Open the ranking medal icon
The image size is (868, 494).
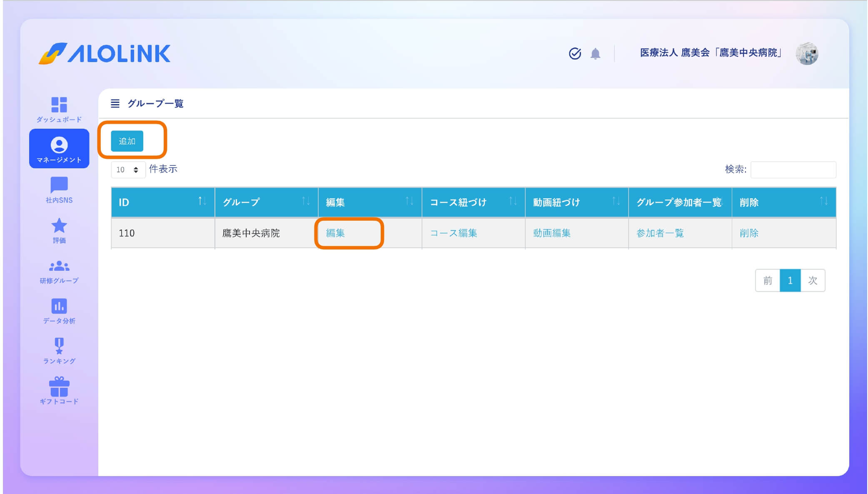[59, 346]
